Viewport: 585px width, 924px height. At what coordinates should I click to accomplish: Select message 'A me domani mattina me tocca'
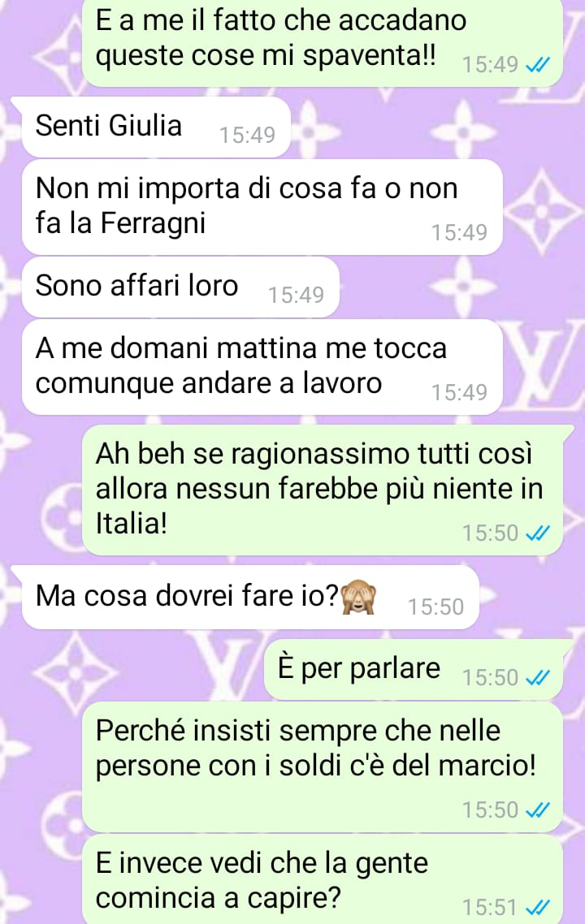[x=262, y=366]
